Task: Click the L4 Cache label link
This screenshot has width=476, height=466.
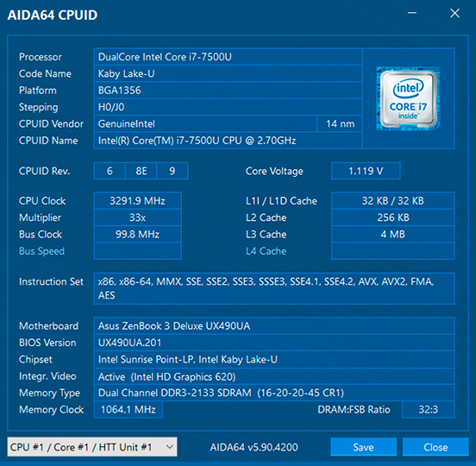Action: [266, 251]
